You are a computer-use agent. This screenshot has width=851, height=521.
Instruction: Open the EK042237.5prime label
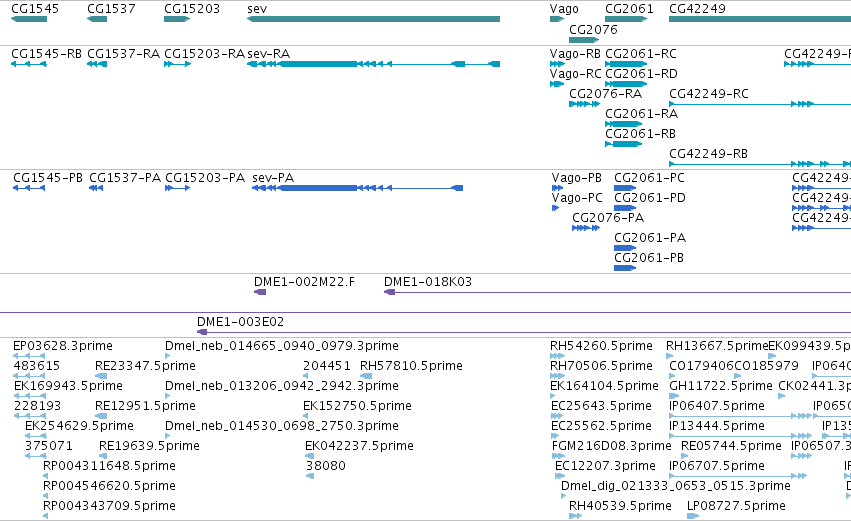point(359,447)
